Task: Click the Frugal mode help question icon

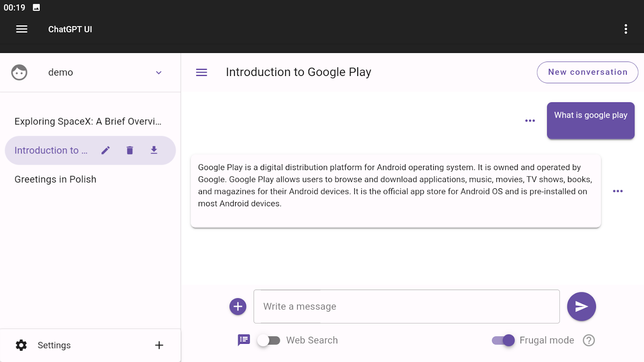Action: (589, 340)
